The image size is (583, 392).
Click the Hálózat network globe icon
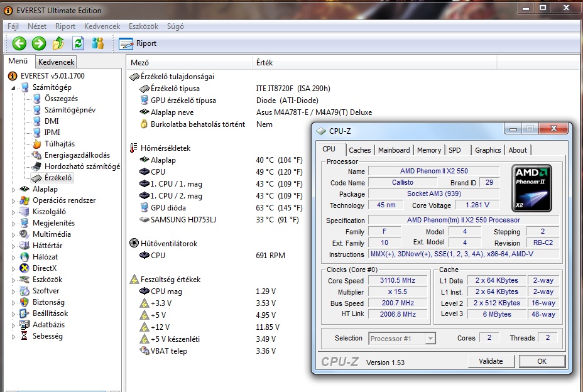(24, 257)
